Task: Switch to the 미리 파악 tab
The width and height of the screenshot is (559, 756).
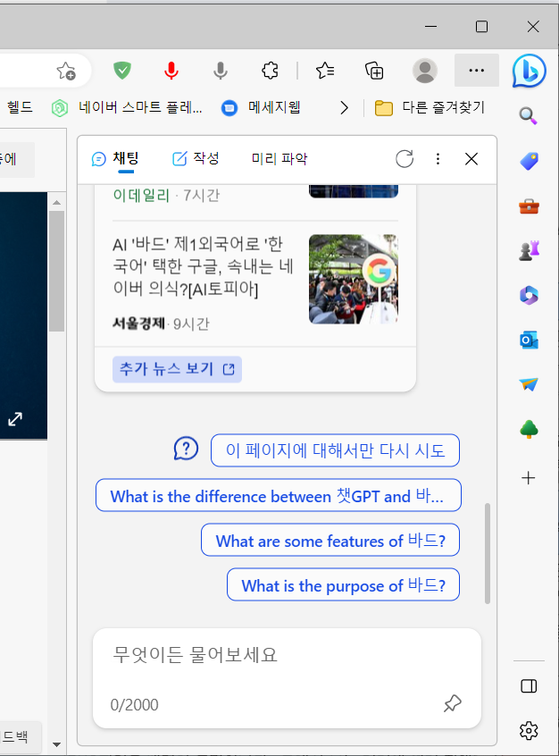Action: 279,159
